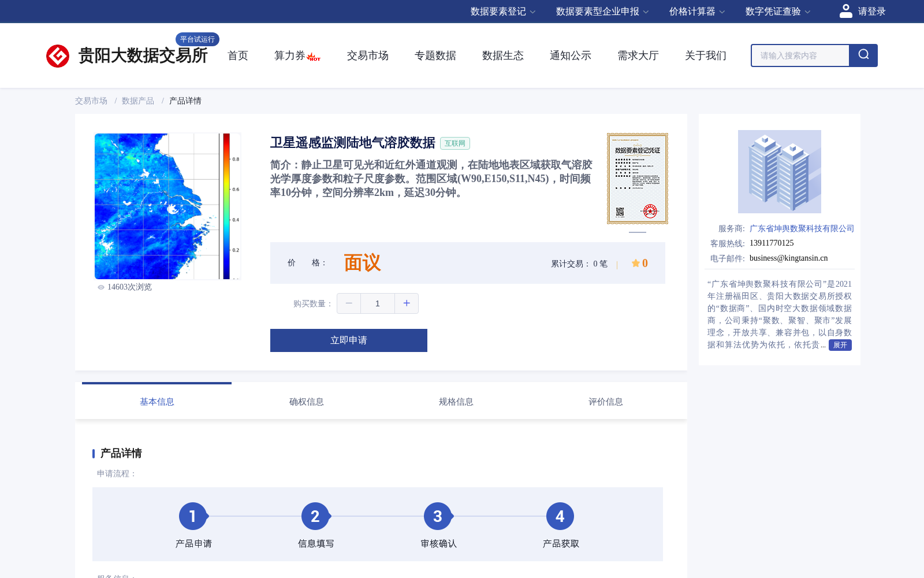
Task: Click hotline number 13911770125
Action: click(x=772, y=243)
